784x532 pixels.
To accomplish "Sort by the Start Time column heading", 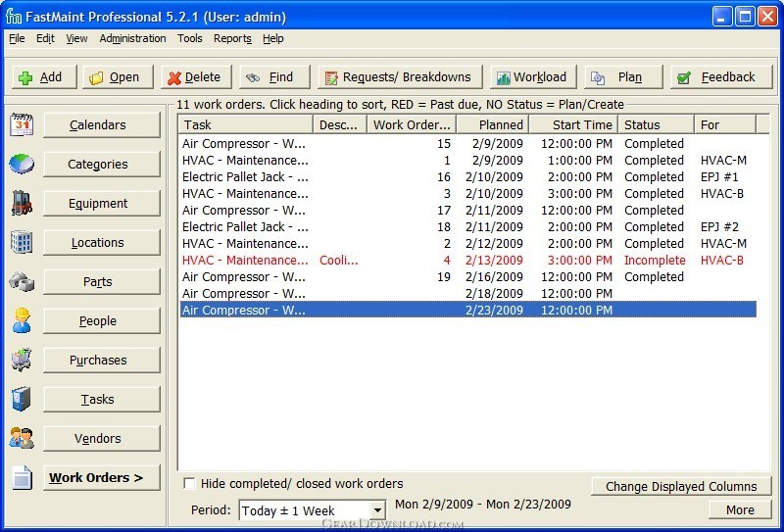I will click(574, 124).
